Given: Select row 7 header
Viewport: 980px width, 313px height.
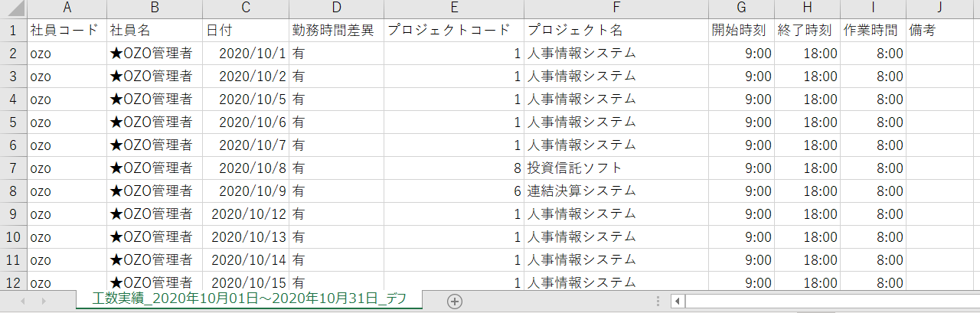Looking at the screenshot, I should [x=13, y=168].
